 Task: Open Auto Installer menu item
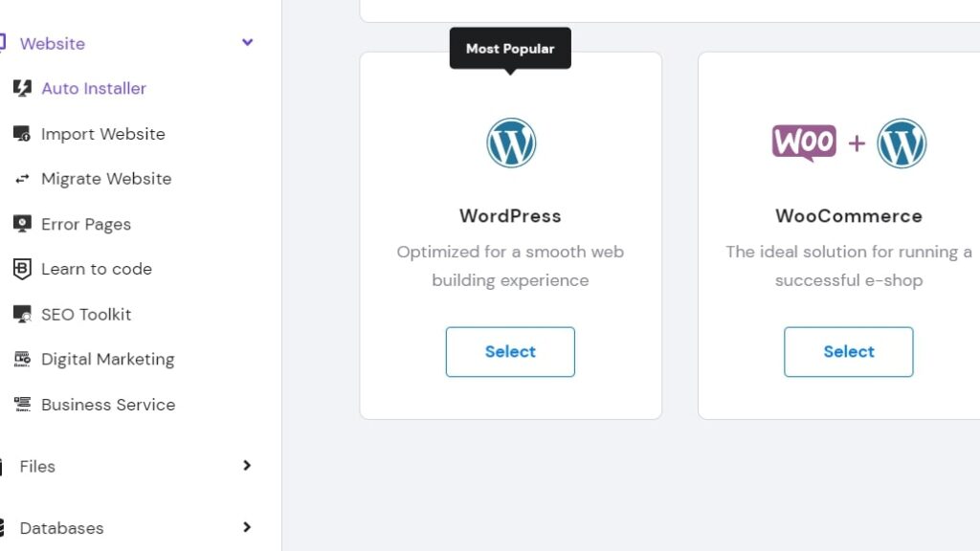tap(94, 89)
